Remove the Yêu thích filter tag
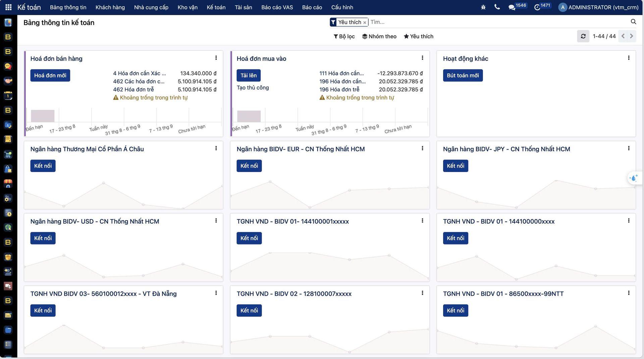The width and height of the screenshot is (644, 359). [365, 23]
